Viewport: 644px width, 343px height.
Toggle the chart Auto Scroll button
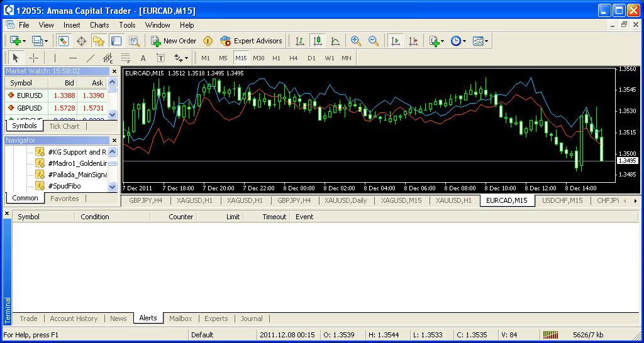coord(395,41)
